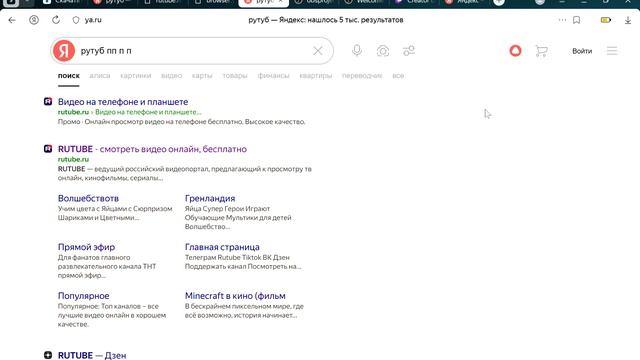This screenshot has height=360, width=640.
Task: Click description Популярное: Топ каналов
Action: tap(112, 315)
